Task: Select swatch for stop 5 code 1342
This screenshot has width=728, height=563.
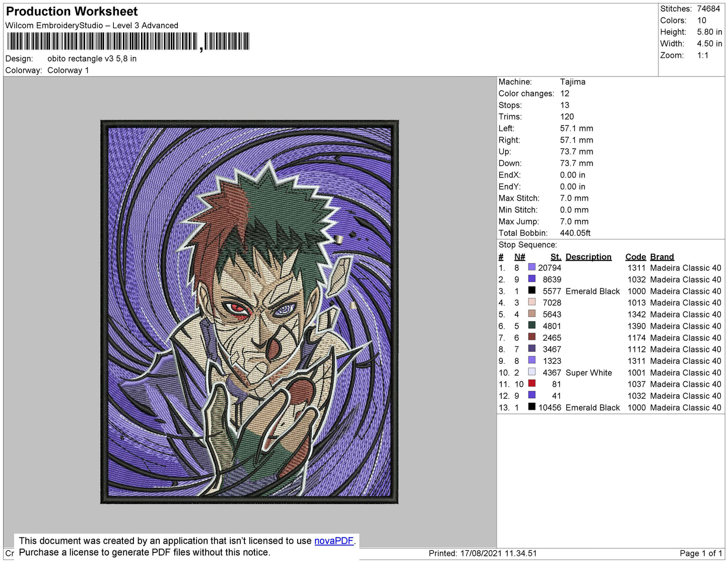Action: coord(532,314)
